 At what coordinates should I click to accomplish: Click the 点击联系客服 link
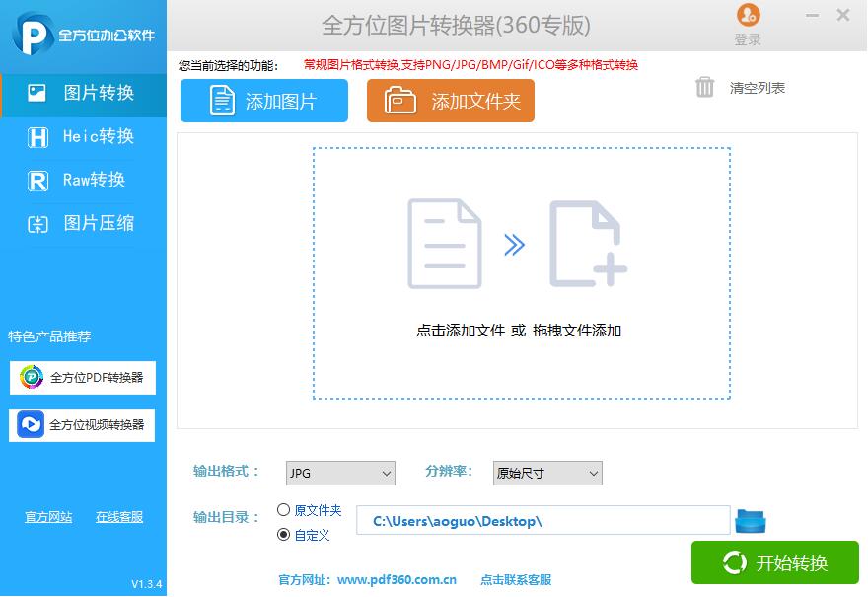[x=516, y=580]
